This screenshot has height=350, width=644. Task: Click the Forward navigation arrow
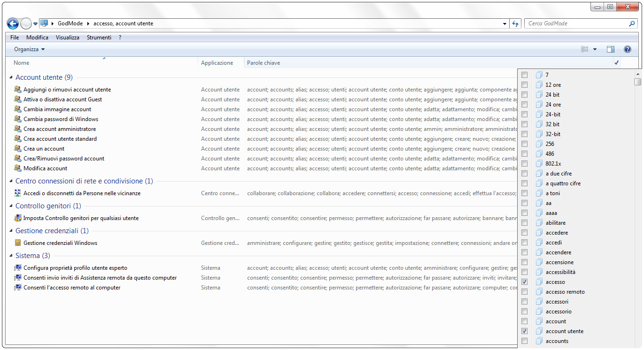click(x=26, y=23)
